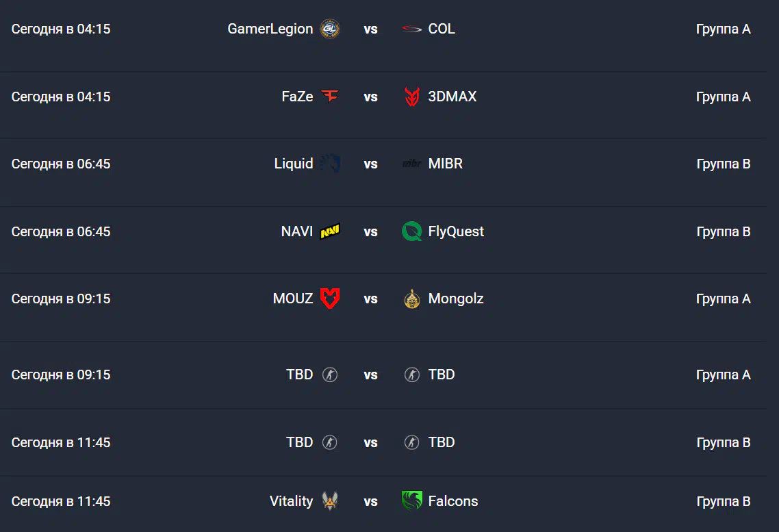
Task: Open the GamerLegion team name link
Action: [x=270, y=29]
